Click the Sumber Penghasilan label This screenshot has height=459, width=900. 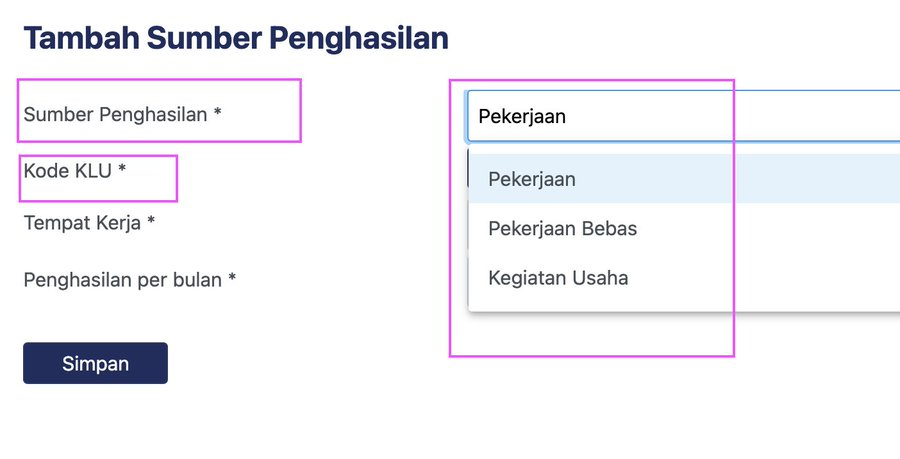tap(115, 114)
